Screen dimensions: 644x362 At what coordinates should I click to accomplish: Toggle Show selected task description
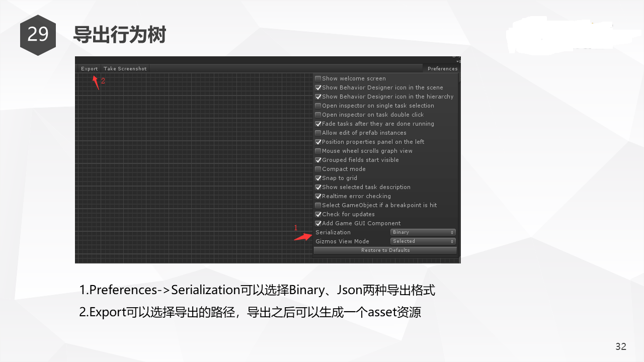pyautogui.click(x=317, y=187)
